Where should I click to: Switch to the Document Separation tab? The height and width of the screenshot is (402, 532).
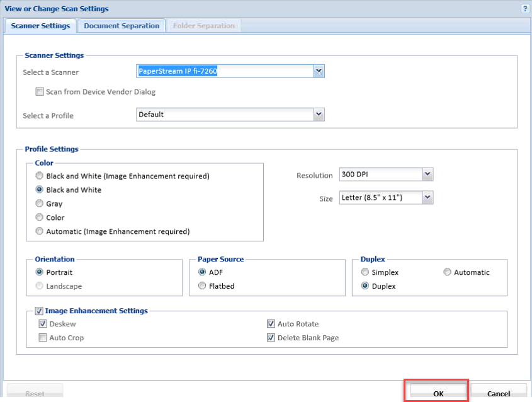coord(122,26)
